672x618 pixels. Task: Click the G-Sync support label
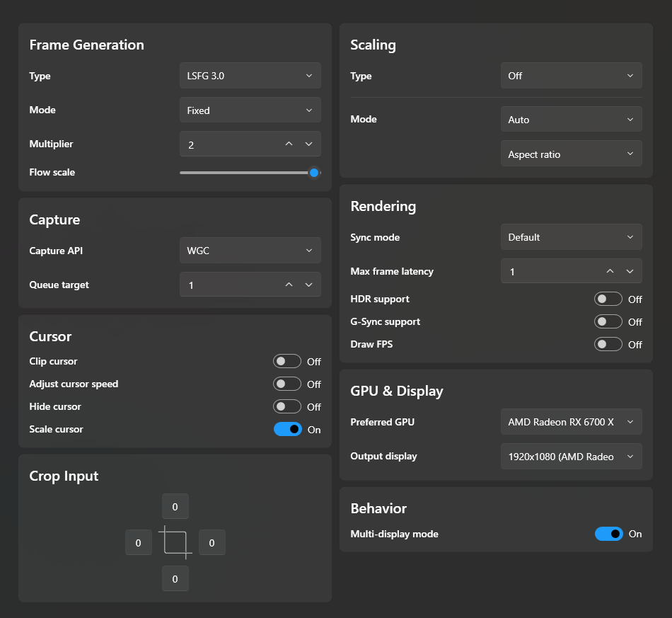coord(385,321)
